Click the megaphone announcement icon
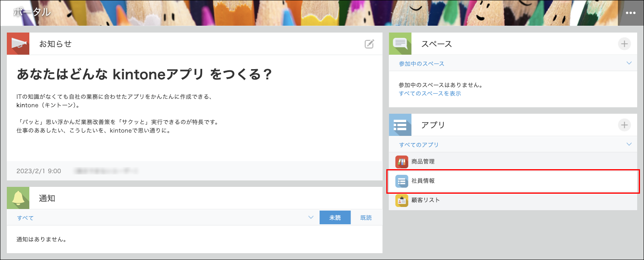 coord(18,44)
